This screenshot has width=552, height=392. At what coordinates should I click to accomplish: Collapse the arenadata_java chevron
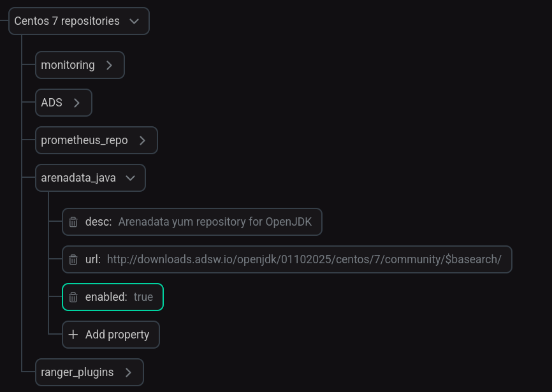[x=130, y=178]
